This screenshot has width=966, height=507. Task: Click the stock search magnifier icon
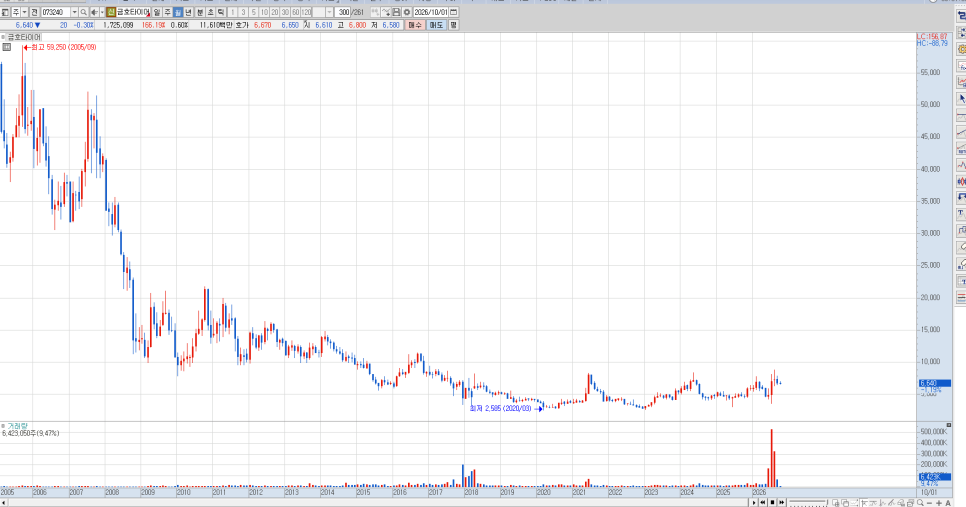click(x=84, y=12)
